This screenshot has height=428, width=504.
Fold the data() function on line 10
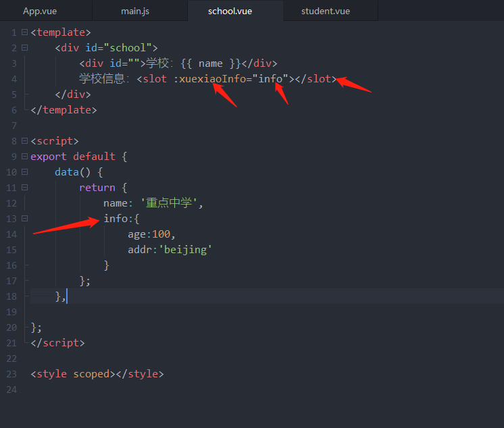pyautogui.click(x=24, y=172)
